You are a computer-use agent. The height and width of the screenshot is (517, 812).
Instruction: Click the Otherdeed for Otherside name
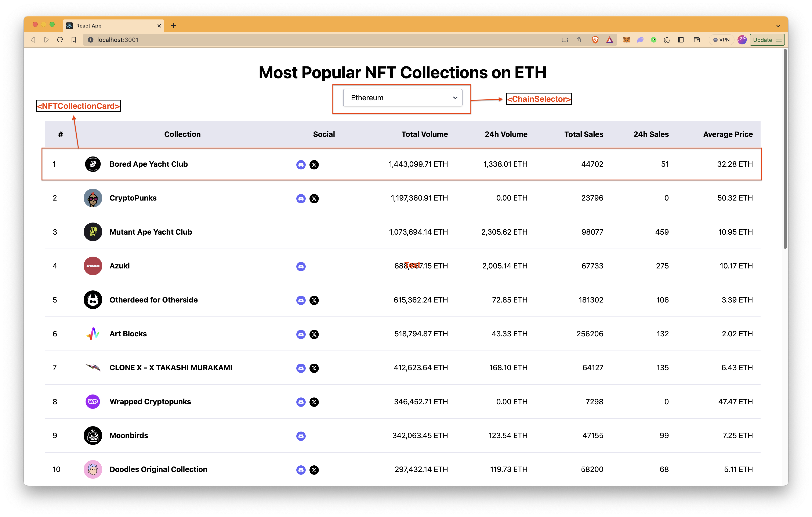pyautogui.click(x=153, y=300)
